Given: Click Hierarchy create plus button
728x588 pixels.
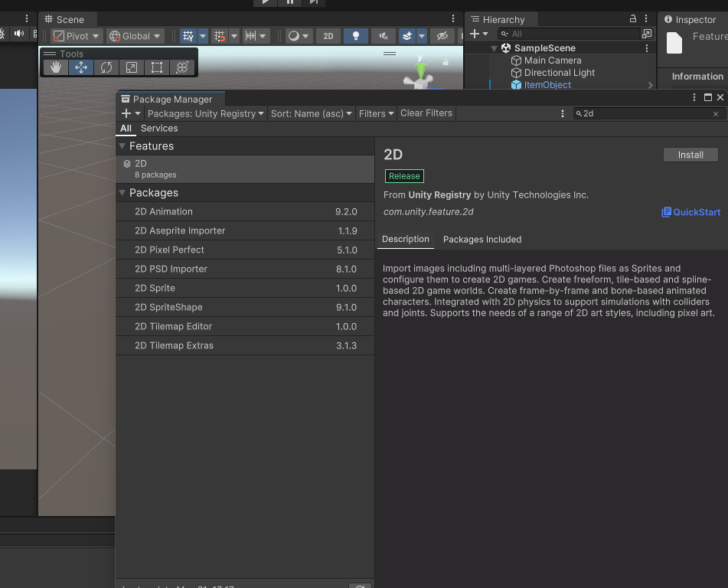Looking at the screenshot, I should (478, 34).
